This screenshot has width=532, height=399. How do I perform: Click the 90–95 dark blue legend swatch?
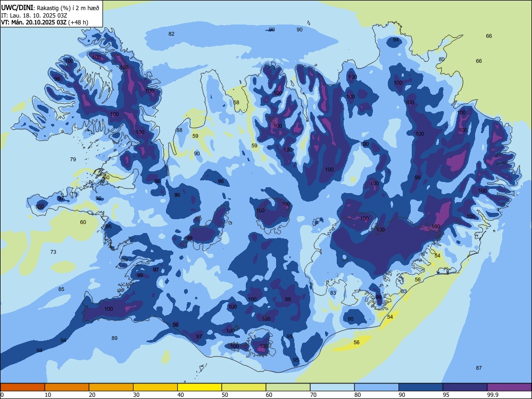coord(421,387)
